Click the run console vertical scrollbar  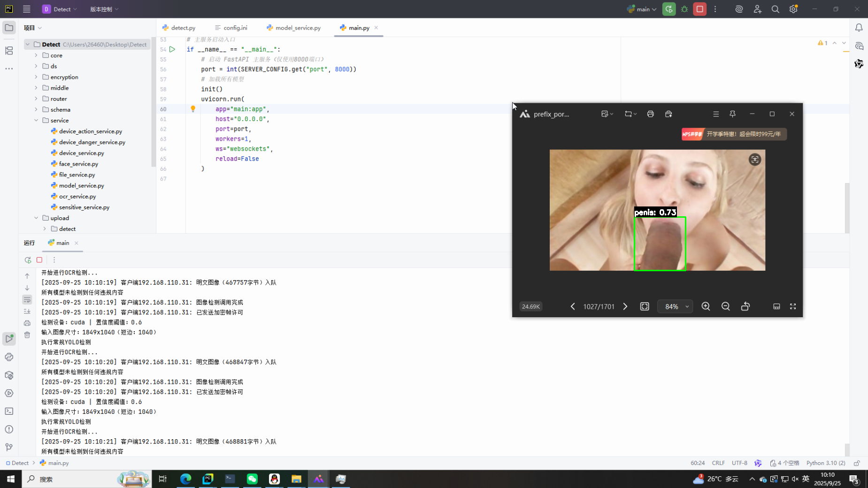click(847, 449)
